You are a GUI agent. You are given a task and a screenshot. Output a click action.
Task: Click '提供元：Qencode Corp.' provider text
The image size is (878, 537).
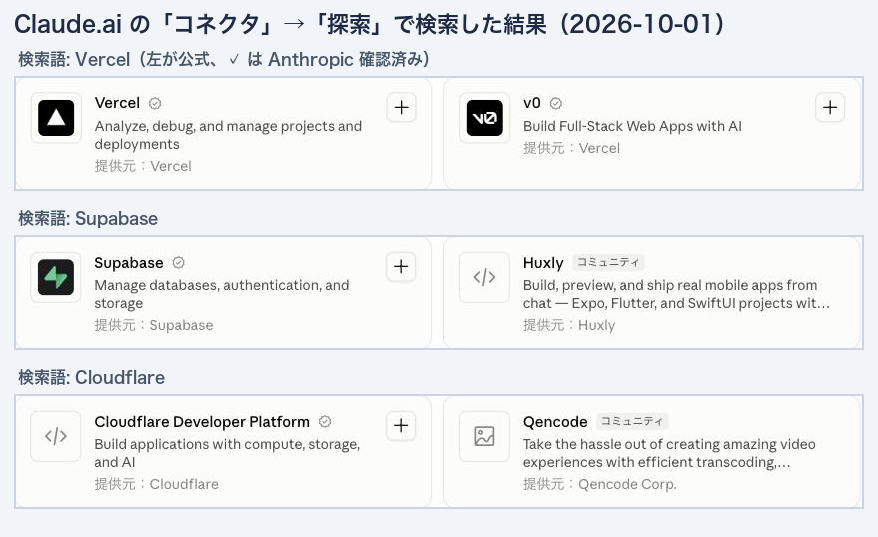(600, 484)
